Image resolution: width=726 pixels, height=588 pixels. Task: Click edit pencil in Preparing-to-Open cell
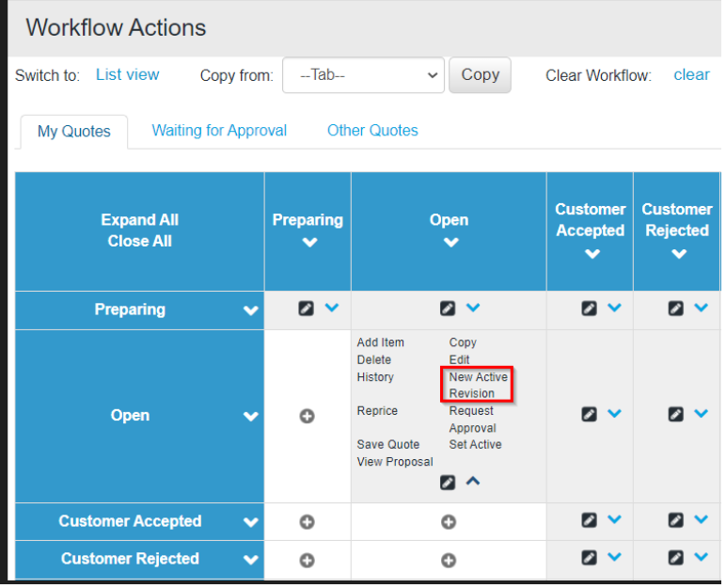(448, 309)
